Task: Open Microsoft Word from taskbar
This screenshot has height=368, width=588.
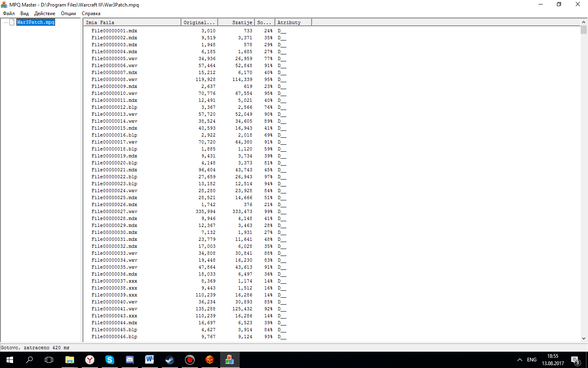Action: click(x=149, y=360)
